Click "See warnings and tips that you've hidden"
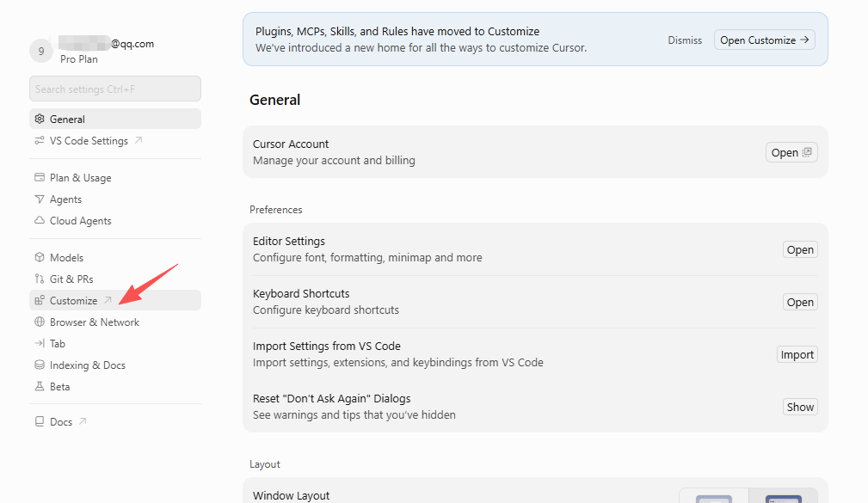This screenshot has height=503, width=868. [354, 415]
